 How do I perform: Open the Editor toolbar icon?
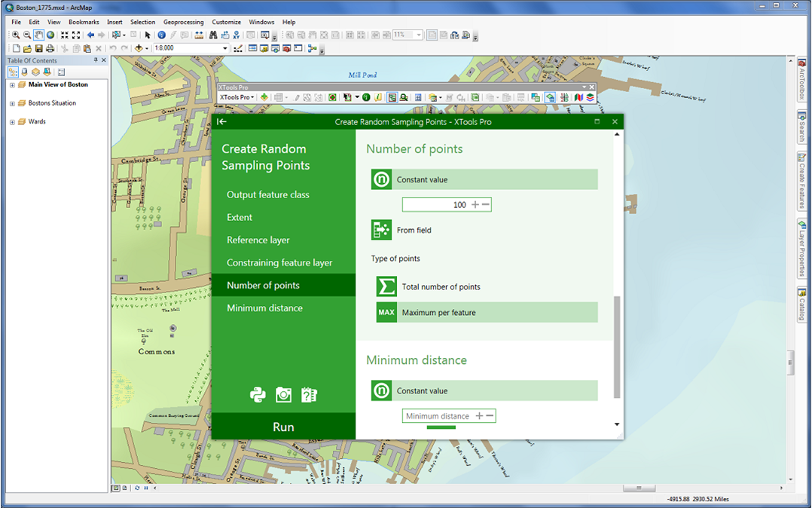[x=238, y=48]
